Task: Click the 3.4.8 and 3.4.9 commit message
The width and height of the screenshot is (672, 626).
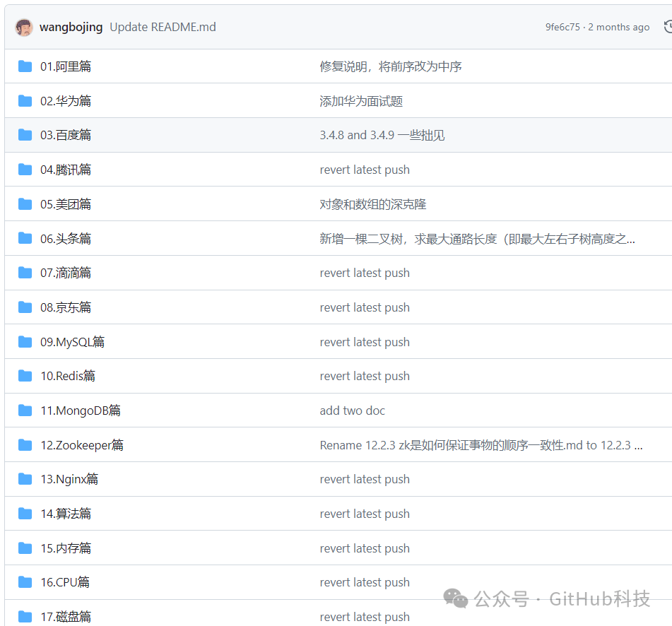Action: tap(382, 134)
